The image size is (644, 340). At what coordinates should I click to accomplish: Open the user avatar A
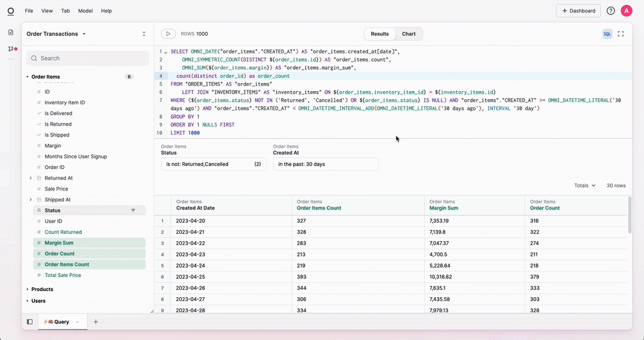[626, 11]
